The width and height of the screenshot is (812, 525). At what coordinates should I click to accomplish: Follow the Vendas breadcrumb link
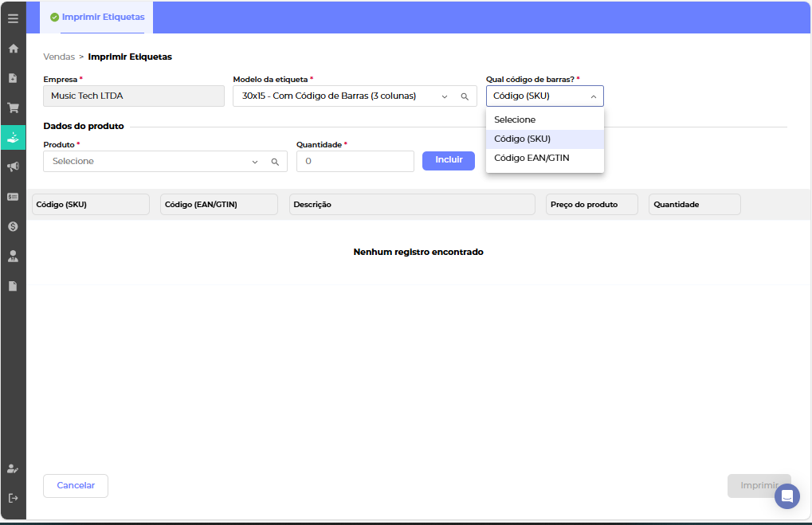tap(59, 57)
